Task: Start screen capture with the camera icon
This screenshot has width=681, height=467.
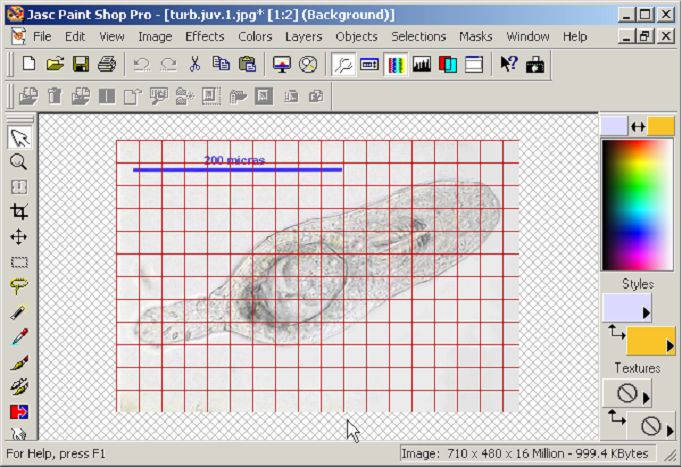Action: [535, 64]
